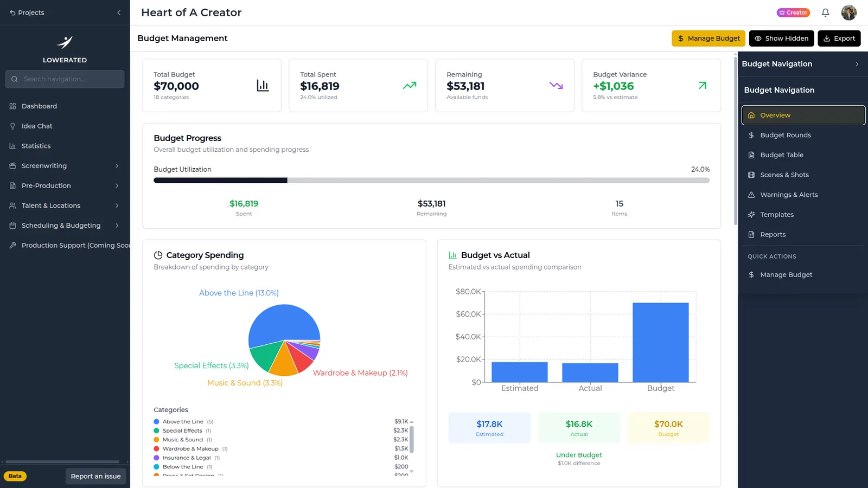Expand the Scheduling & Budgeting section
The height and width of the screenshot is (488, 868).
[x=65, y=226]
